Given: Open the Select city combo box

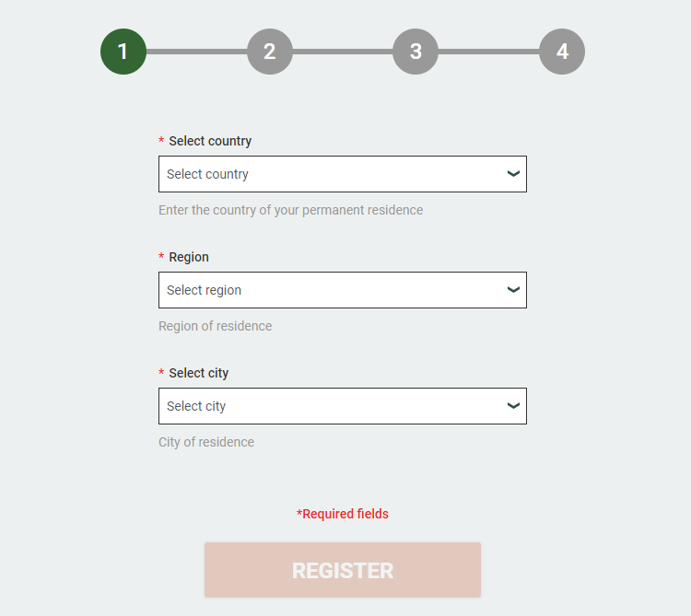Looking at the screenshot, I should 332,406.
